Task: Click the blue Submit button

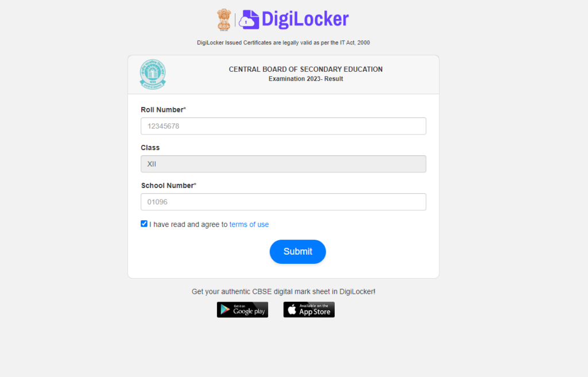Action: [298, 252]
